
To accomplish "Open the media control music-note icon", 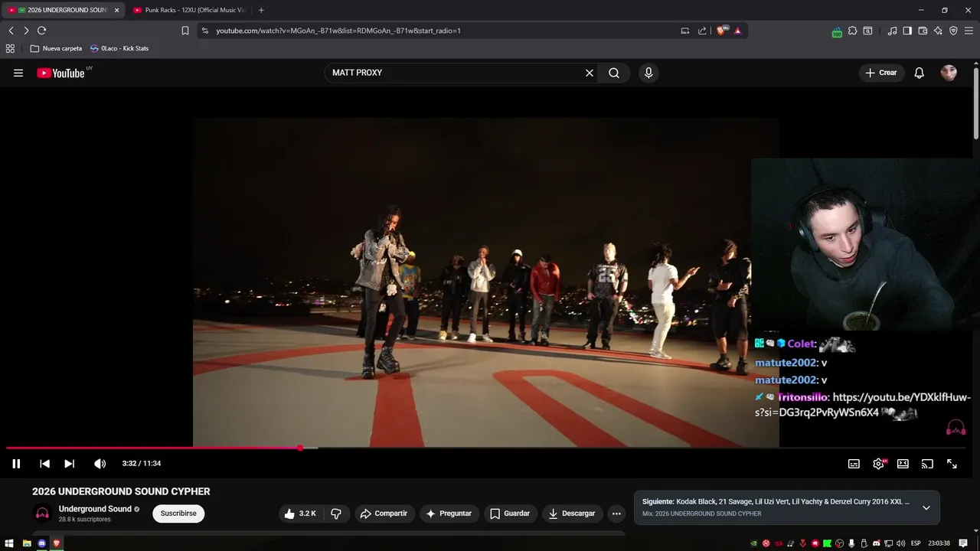I will click(x=892, y=31).
